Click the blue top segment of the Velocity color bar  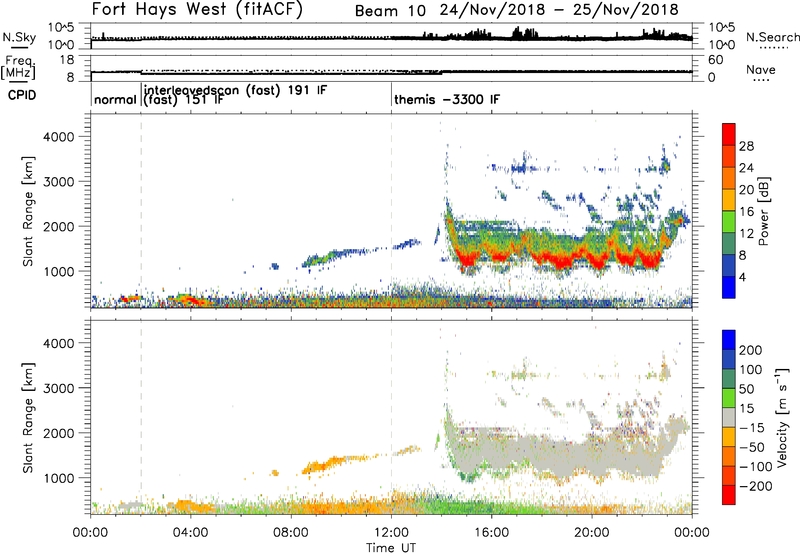[x=729, y=340]
